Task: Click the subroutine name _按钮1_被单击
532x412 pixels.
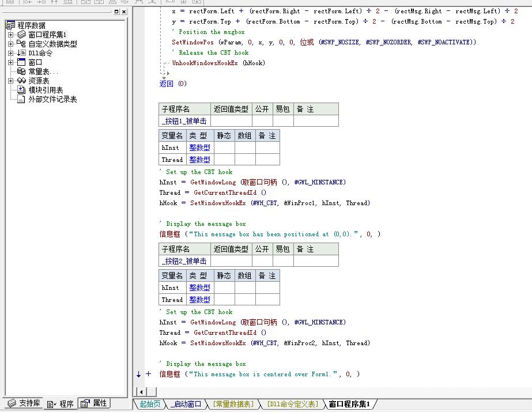Action: [x=184, y=121]
